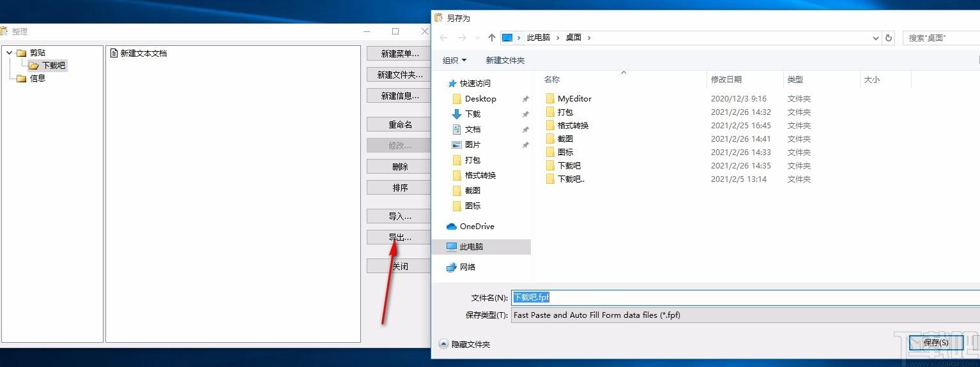The image size is (980, 367).
Task: Sort by 名称 column header
Action: point(552,80)
